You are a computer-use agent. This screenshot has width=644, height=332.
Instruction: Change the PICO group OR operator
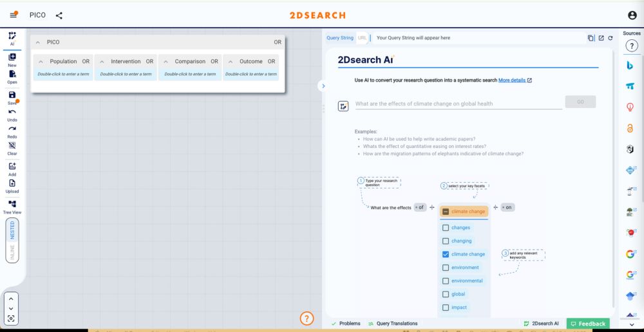(x=278, y=42)
